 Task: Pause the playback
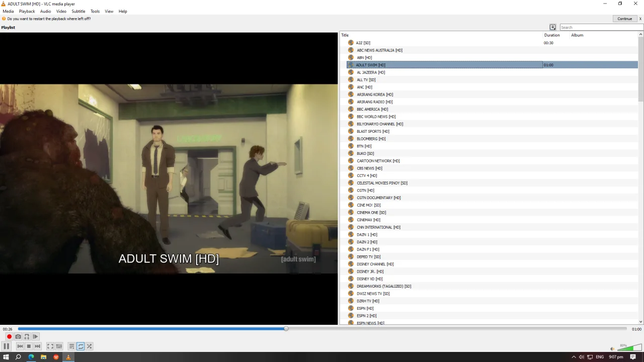click(7, 346)
